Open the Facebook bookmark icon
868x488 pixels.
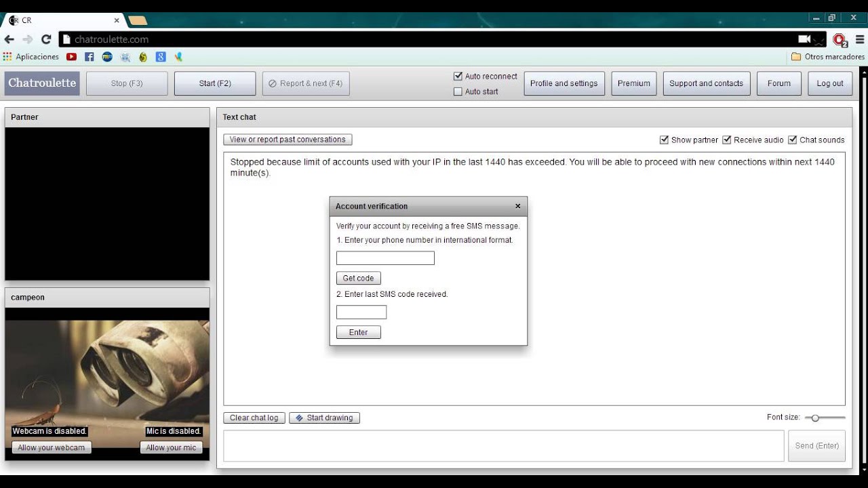pyautogui.click(x=89, y=57)
